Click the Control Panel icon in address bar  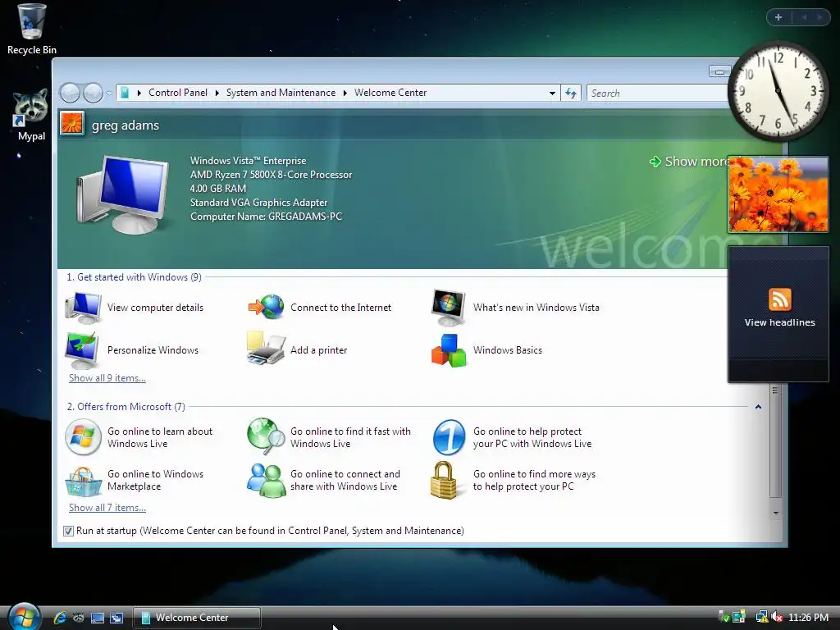tap(125, 93)
